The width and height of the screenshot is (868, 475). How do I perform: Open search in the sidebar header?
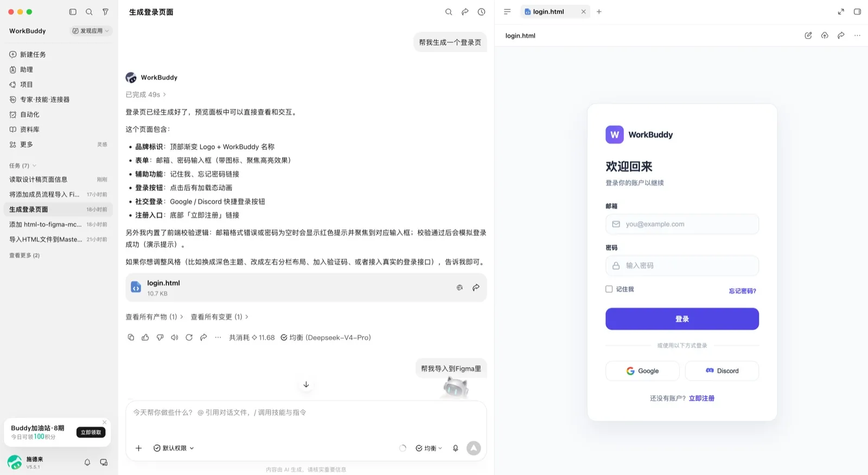89,12
